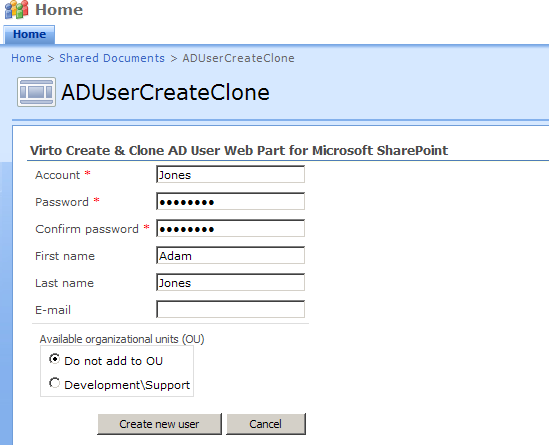
Task: Go to Home breadcrumb link
Action: (26, 58)
